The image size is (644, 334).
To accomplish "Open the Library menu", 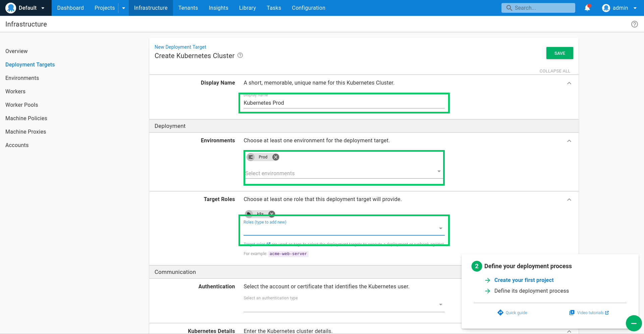I will (x=248, y=8).
